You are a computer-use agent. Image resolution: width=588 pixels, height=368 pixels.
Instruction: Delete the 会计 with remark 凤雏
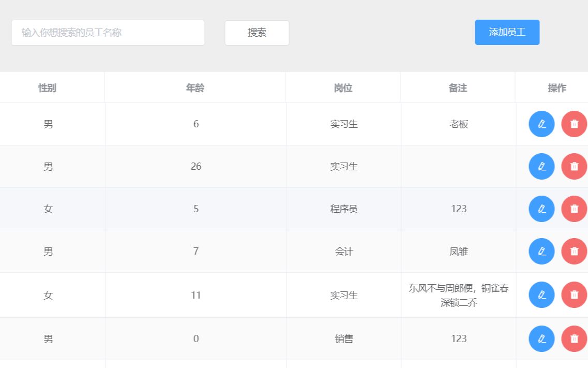point(574,251)
